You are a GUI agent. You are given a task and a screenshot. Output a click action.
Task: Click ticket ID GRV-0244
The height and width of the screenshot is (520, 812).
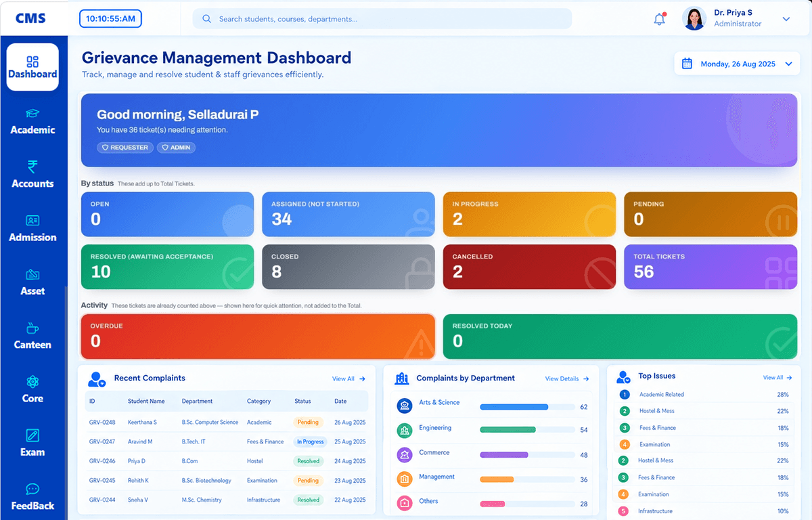102,500
